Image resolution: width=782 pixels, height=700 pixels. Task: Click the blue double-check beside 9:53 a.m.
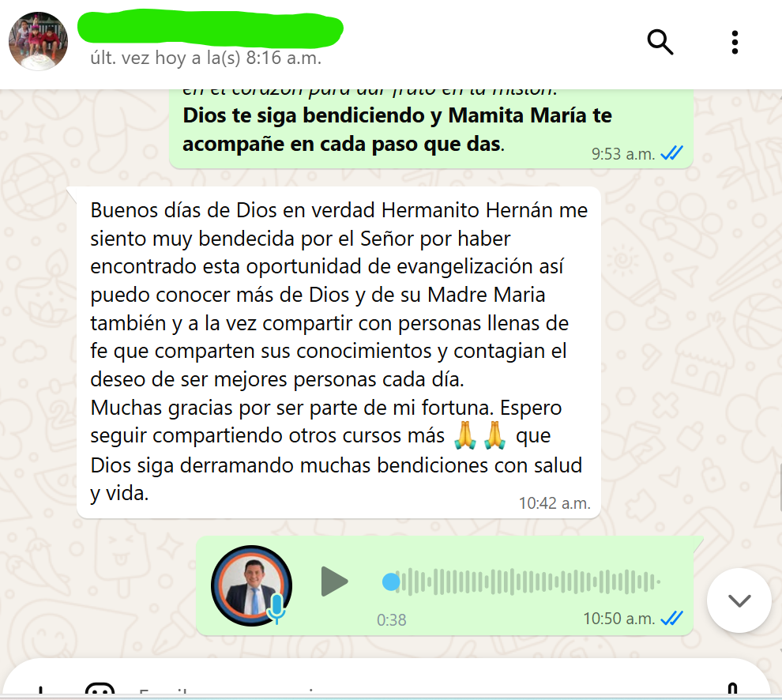(x=671, y=152)
